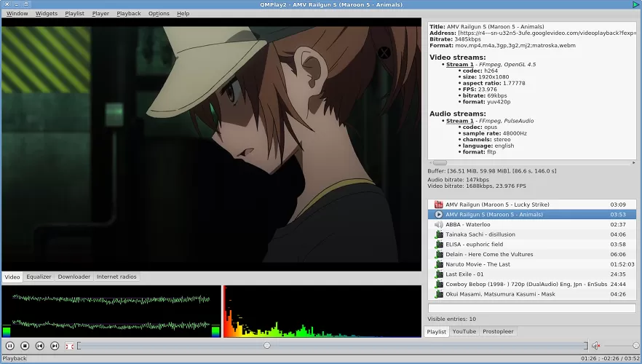The height and width of the screenshot is (364, 642).
Task: Click the YouTube icon of Lucky Strike entry
Action: 439,205
